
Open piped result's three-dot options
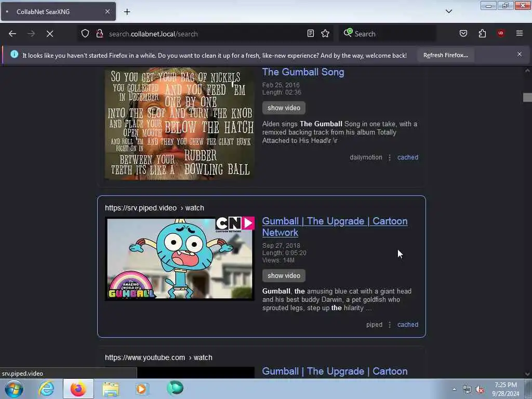pos(390,325)
